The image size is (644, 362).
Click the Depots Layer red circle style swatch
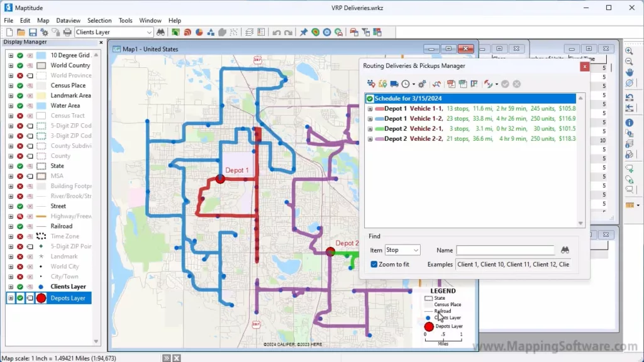[42, 298]
